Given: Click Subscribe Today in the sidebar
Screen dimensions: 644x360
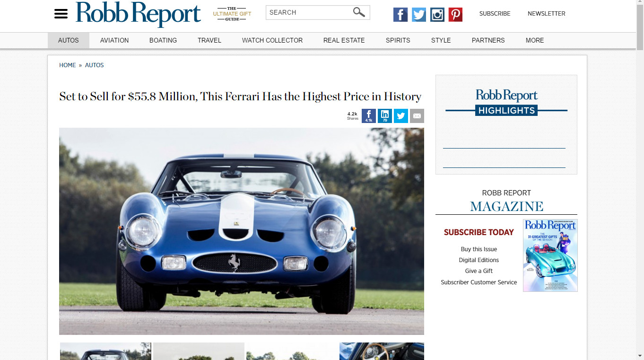Looking at the screenshot, I should click(479, 232).
